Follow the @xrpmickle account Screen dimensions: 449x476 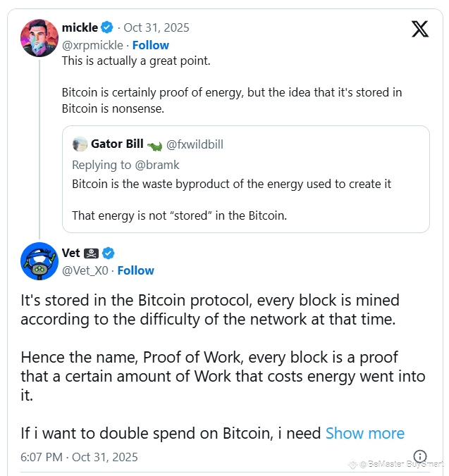coord(151,45)
